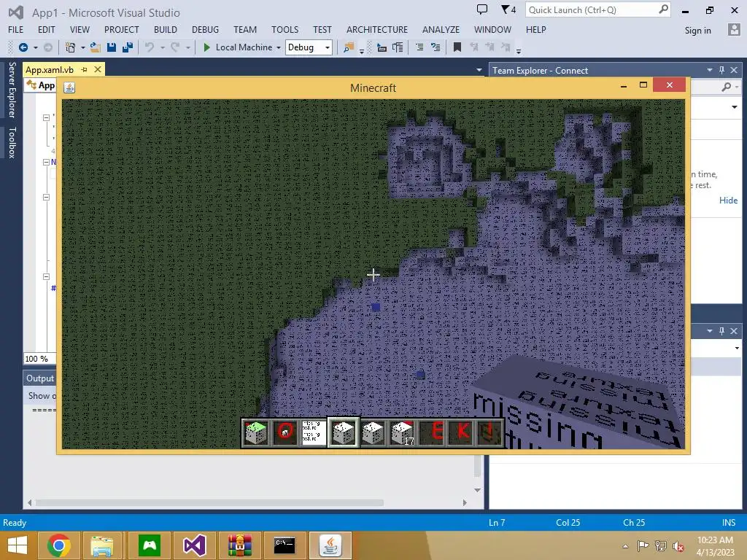
Task: Open WinRAR from the taskbar
Action: tap(239, 545)
